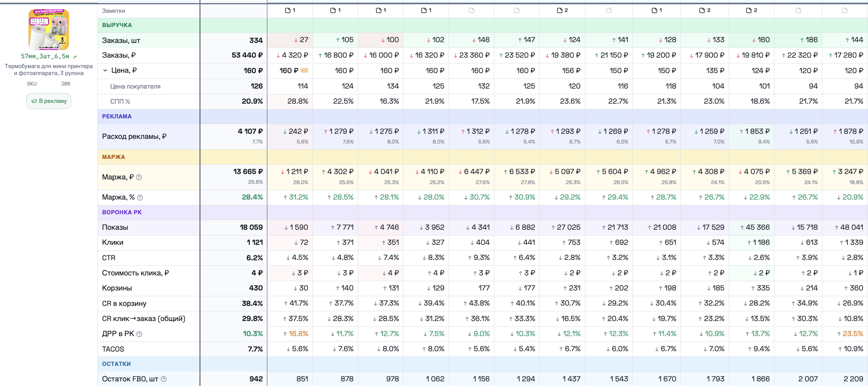
Task: Click the CR в корзину cell 43.8%
Action: [477, 303]
